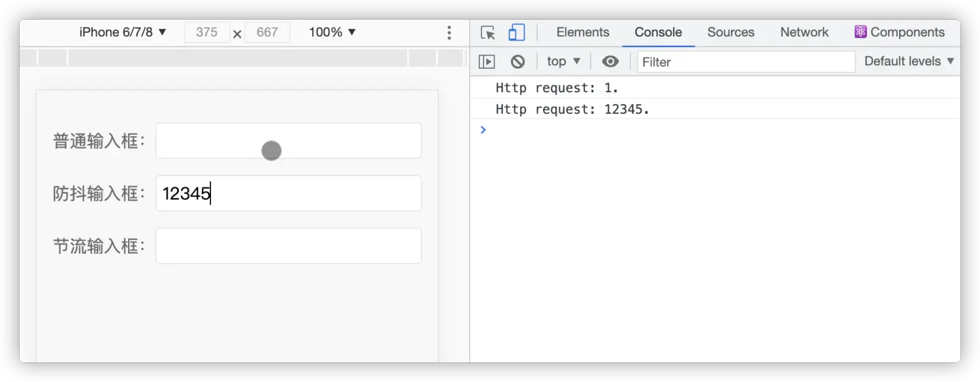The width and height of the screenshot is (980, 382).
Task: Click the viewport width field showing 375
Action: point(207,32)
